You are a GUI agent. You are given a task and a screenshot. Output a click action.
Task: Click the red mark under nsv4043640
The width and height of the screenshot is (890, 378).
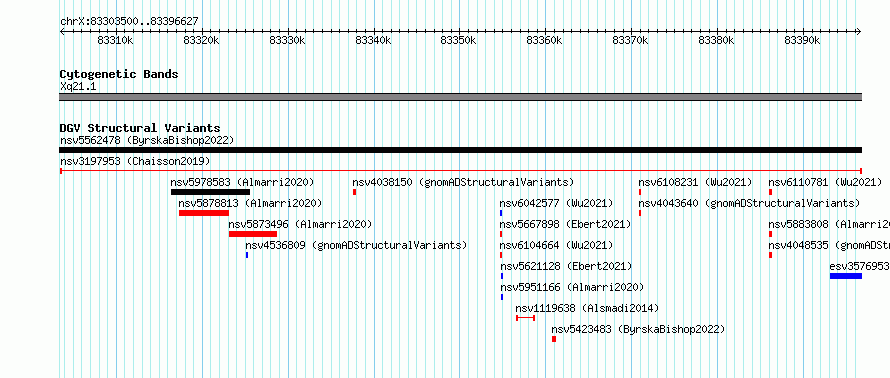point(640,213)
